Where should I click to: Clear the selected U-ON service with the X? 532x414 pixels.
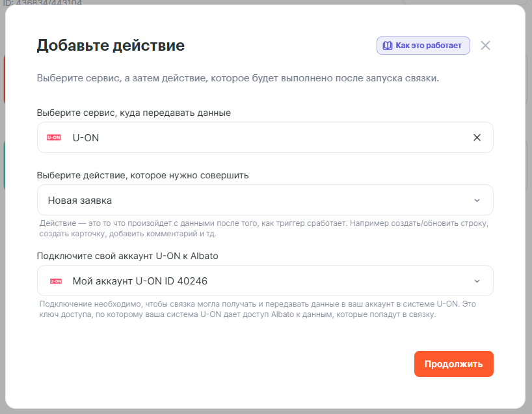(x=477, y=137)
